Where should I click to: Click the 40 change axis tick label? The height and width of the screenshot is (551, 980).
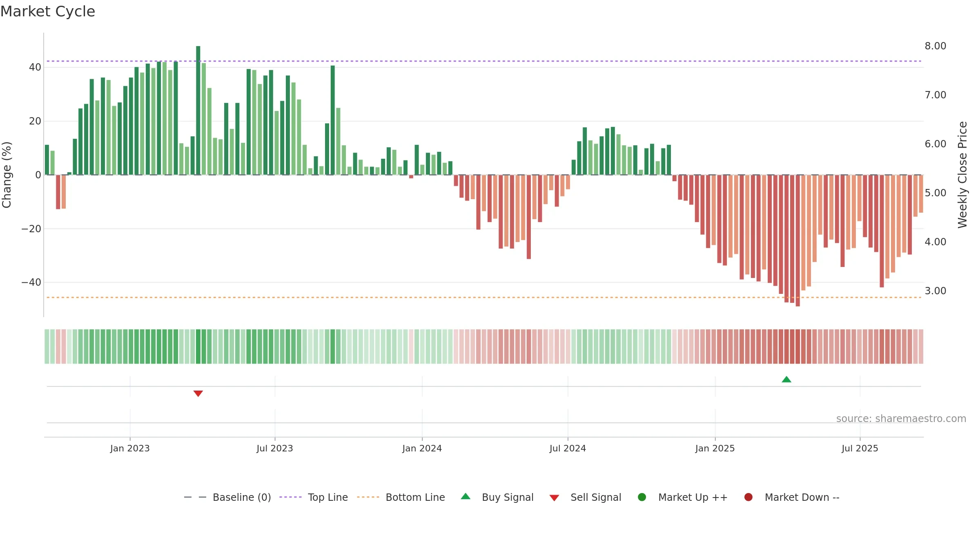[35, 67]
